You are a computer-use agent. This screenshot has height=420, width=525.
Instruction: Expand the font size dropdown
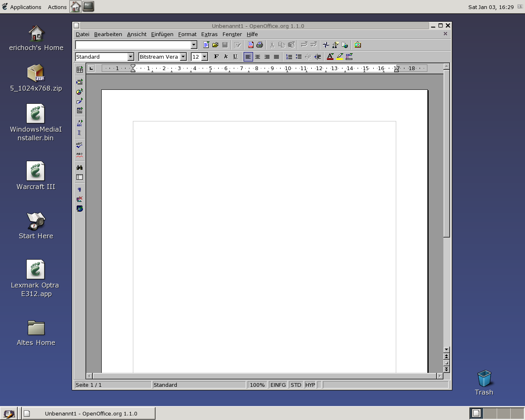(204, 57)
